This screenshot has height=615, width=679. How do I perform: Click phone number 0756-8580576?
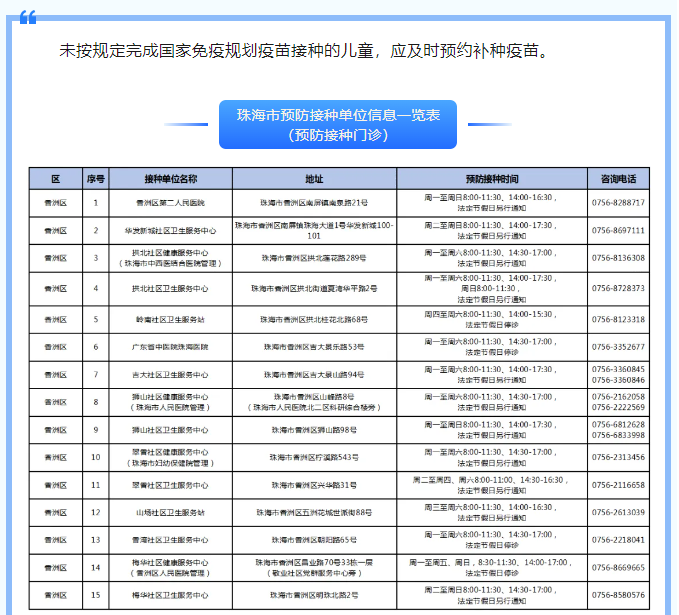click(618, 595)
